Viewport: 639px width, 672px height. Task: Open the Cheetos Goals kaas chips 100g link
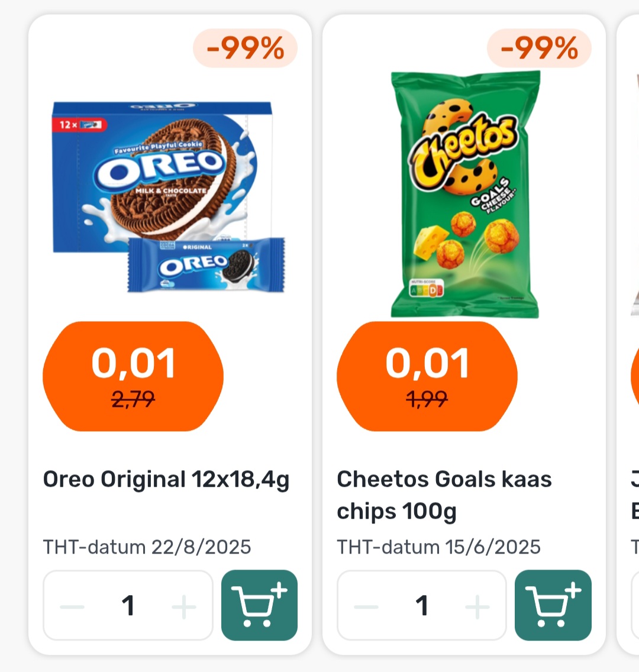pyautogui.click(x=444, y=495)
